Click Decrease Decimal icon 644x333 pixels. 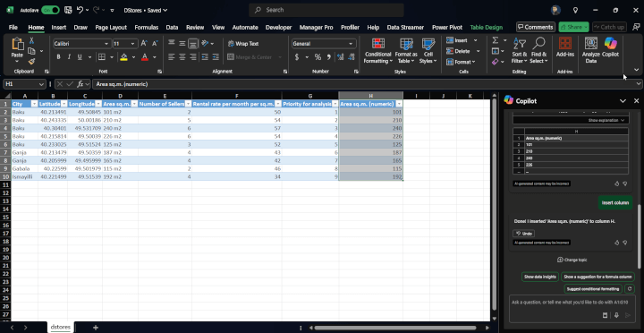pos(352,57)
